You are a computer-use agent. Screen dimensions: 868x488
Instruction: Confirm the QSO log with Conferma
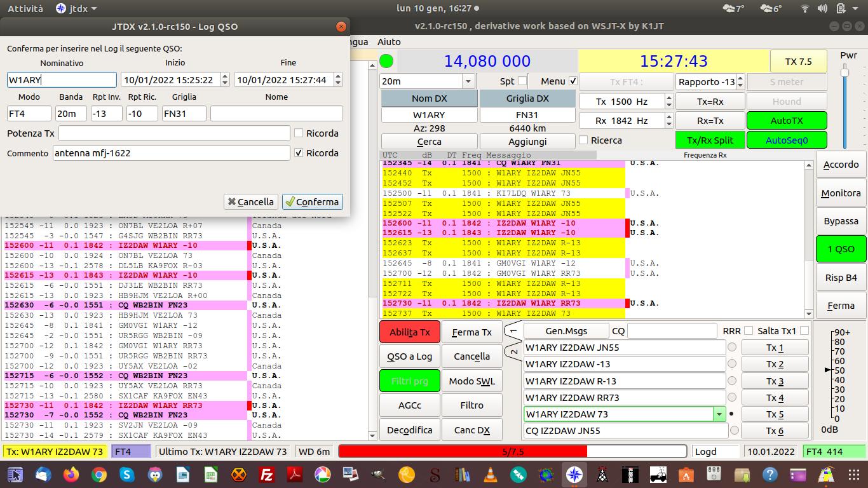point(313,201)
